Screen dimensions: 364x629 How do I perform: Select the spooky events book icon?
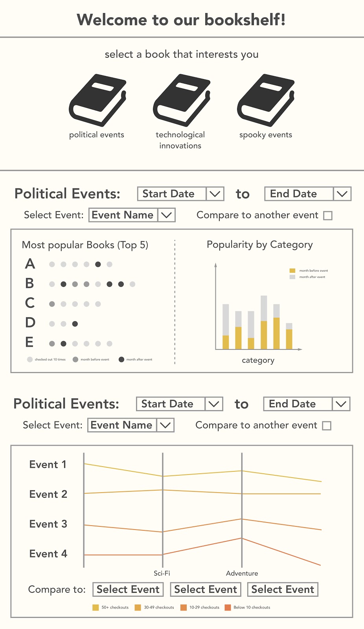pos(266,100)
